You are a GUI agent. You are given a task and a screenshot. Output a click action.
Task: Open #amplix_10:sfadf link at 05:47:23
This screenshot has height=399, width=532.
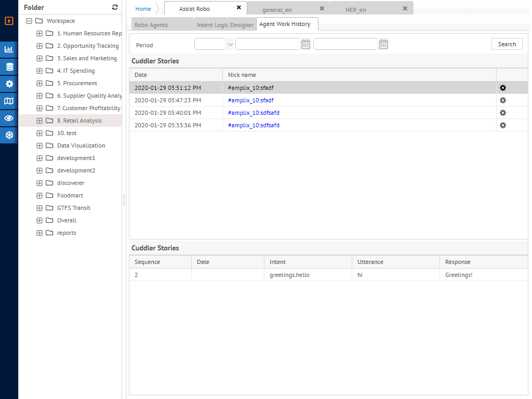click(x=251, y=100)
